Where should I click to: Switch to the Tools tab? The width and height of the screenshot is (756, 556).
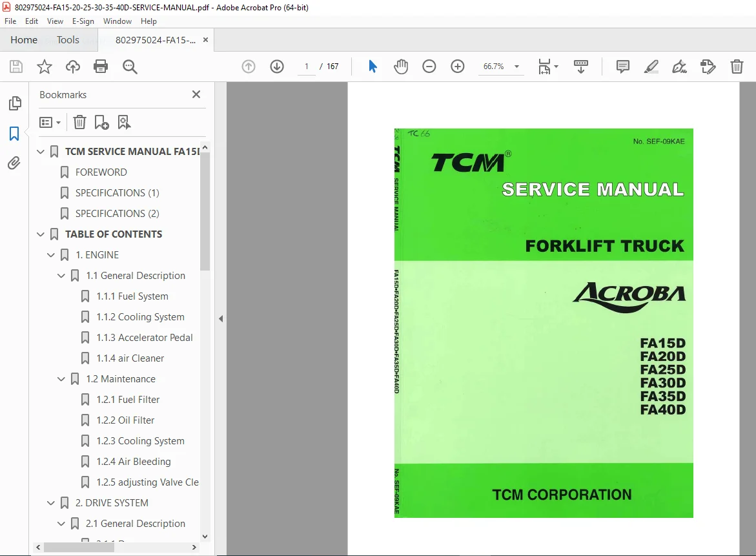[x=68, y=39]
